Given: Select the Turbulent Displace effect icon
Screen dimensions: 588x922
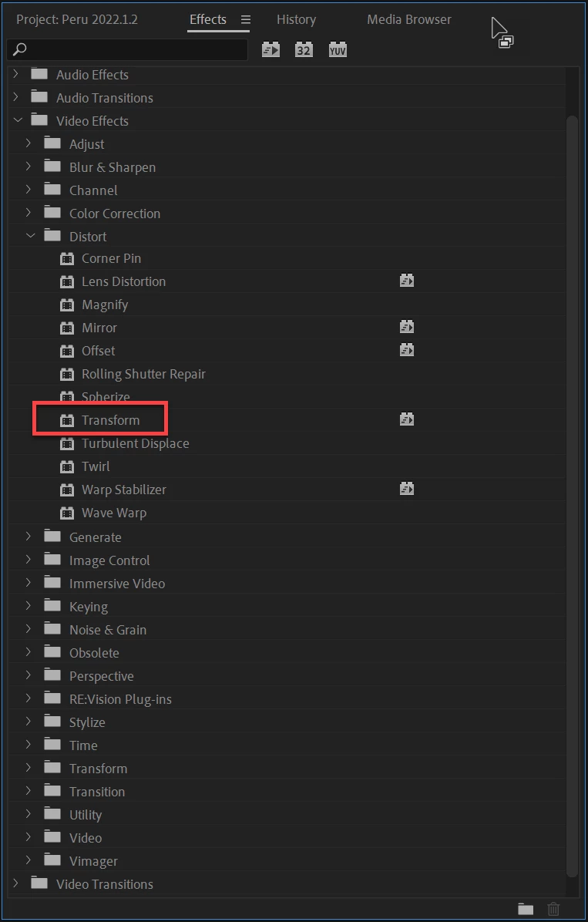Looking at the screenshot, I should pos(67,443).
